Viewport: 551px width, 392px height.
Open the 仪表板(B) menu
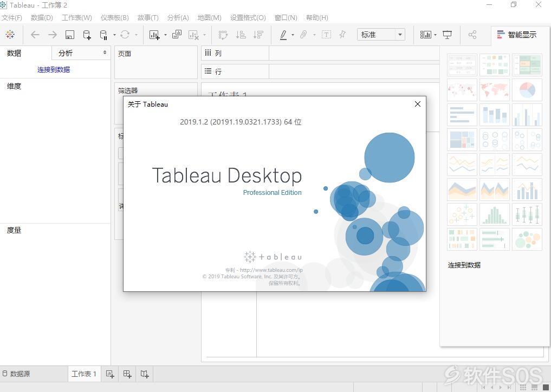(114, 17)
